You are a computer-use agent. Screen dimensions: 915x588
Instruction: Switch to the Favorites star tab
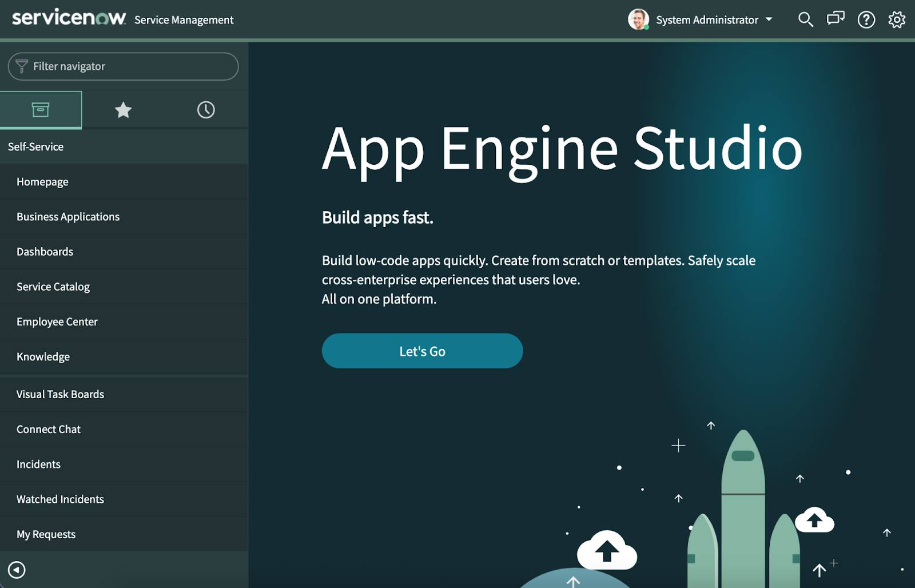coord(123,110)
